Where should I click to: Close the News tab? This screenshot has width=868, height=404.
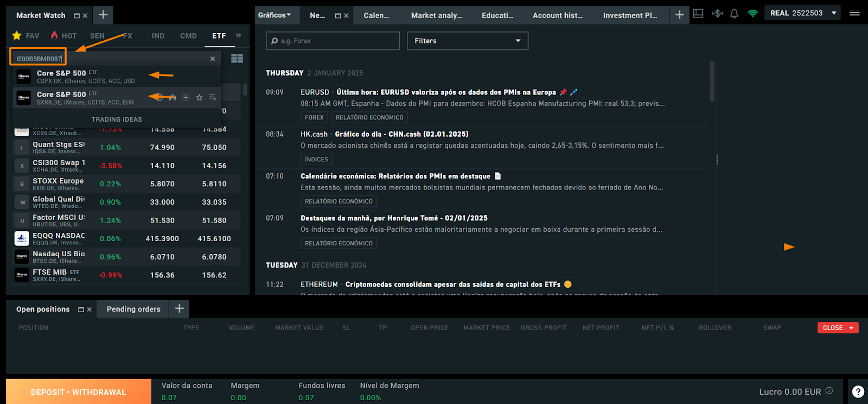coord(346,16)
